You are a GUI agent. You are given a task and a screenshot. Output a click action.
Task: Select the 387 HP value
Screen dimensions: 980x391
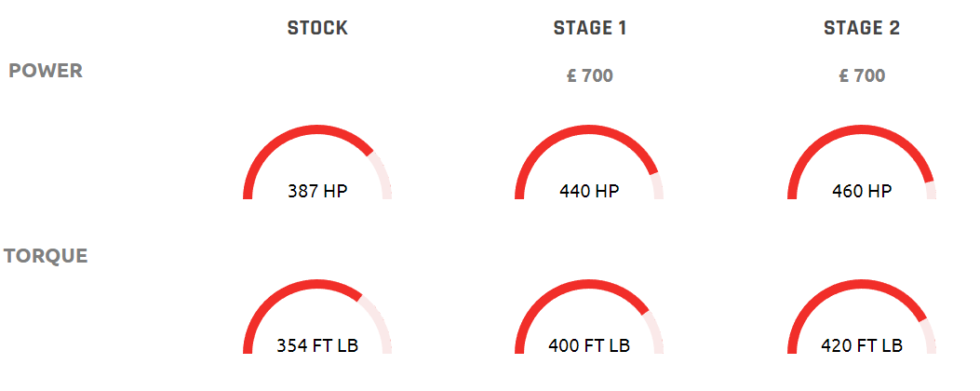[x=317, y=191]
